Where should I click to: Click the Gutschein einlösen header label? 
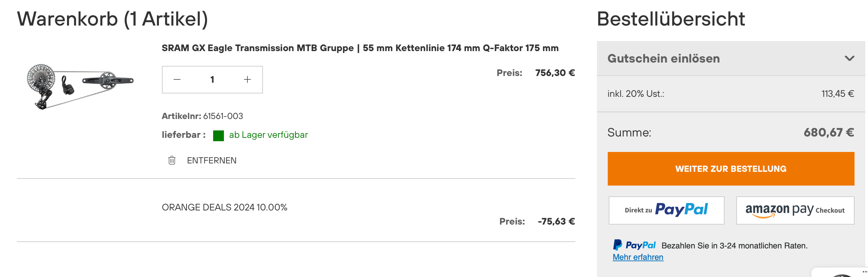664,58
